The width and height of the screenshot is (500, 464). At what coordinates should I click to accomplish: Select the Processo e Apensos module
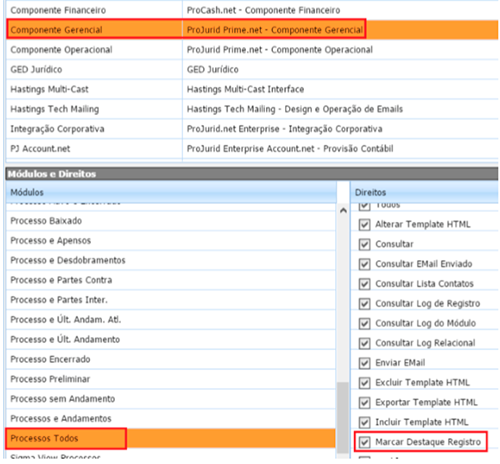click(171, 241)
